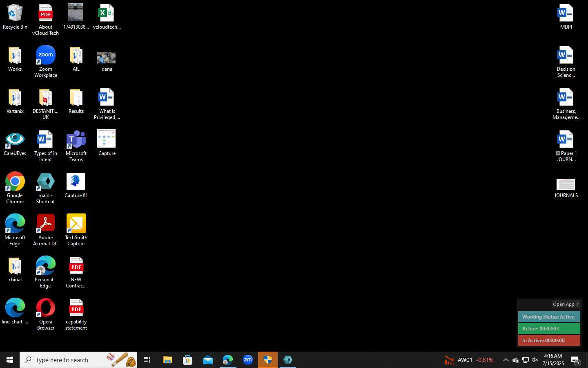The image size is (588, 368).
Task: Select Opera Browser shortcut
Action: pos(45,314)
